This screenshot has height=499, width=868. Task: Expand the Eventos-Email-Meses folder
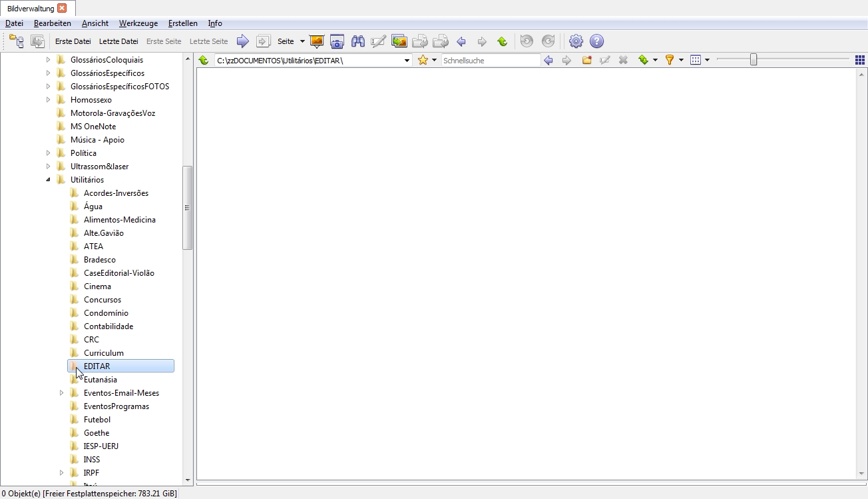pos(61,393)
